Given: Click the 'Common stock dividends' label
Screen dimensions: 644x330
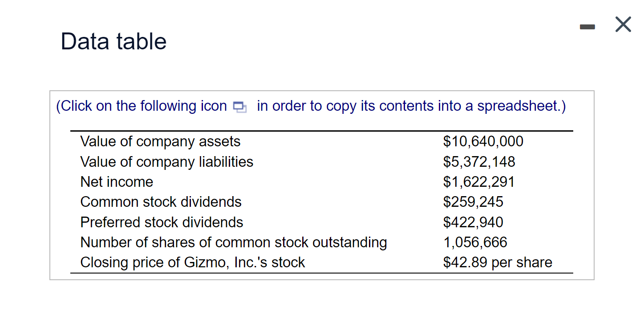Looking at the screenshot, I should click(160, 202).
